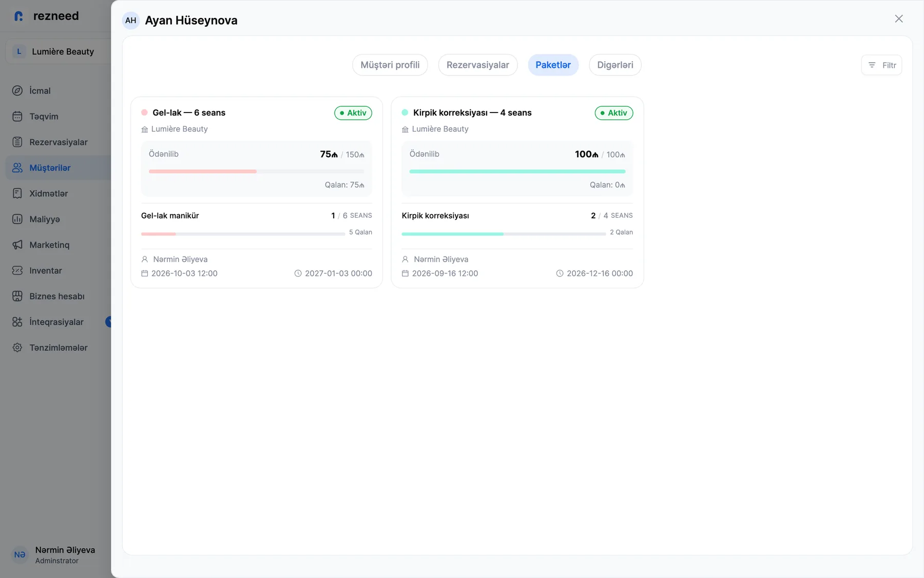Click clock icon beside 2027-01-03 00:00

(298, 273)
